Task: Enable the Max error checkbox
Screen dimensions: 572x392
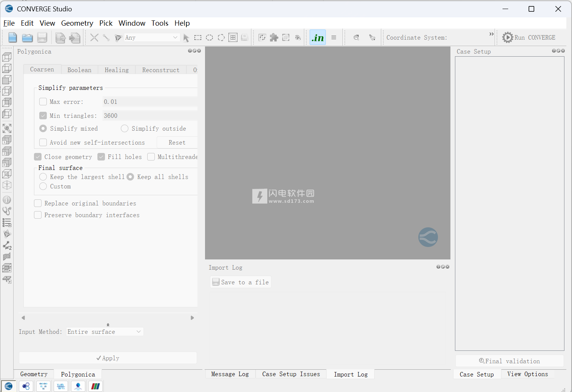Action: [43, 102]
